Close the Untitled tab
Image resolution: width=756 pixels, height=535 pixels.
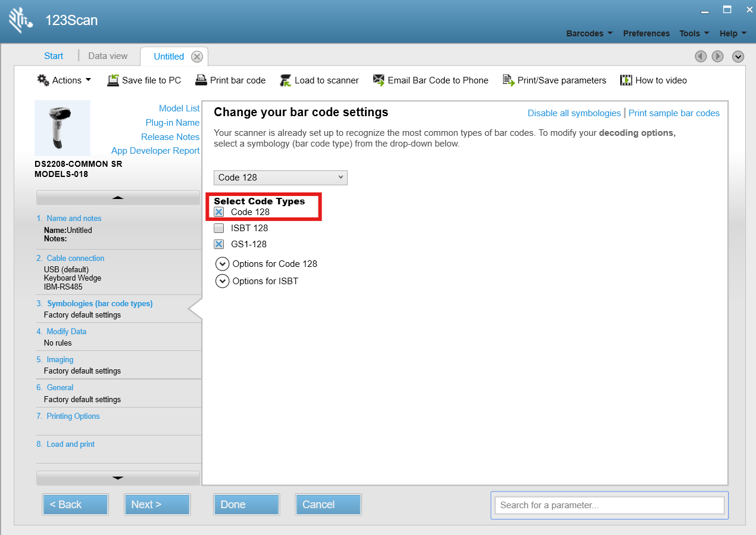tap(197, 57)
